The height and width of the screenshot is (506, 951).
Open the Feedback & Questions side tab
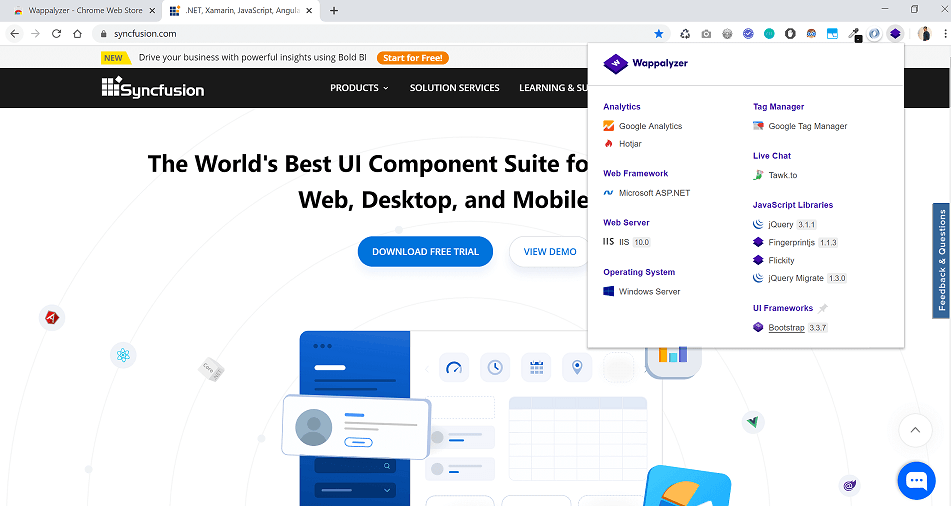click(x=941, y=260)
